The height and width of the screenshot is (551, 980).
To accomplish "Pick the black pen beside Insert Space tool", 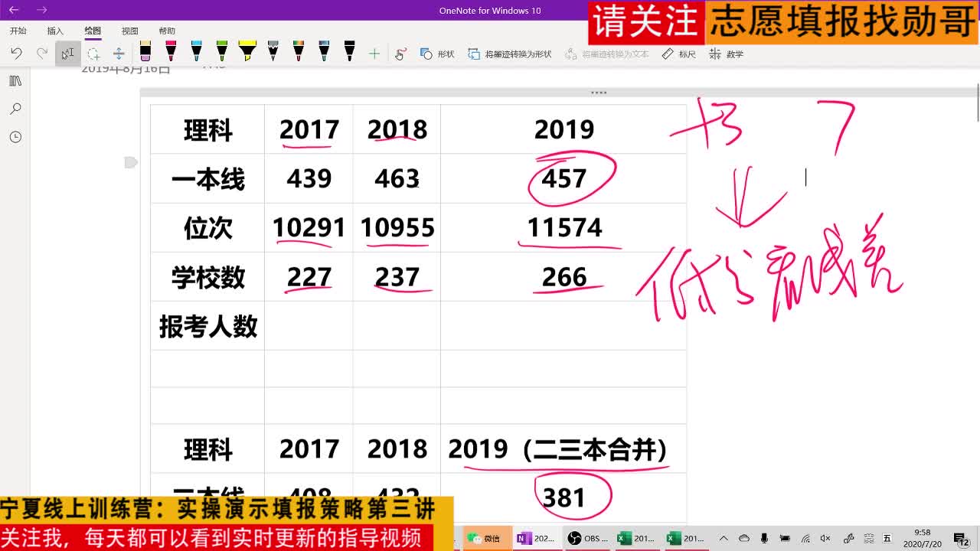I will click(145, 52).
